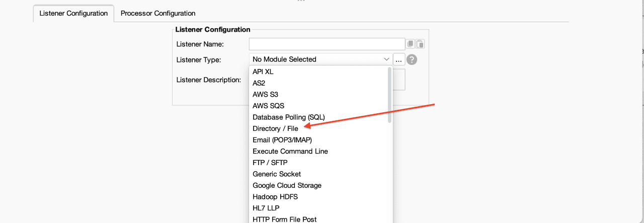Copy the listener name with the copy icon

tap(411, 44)
